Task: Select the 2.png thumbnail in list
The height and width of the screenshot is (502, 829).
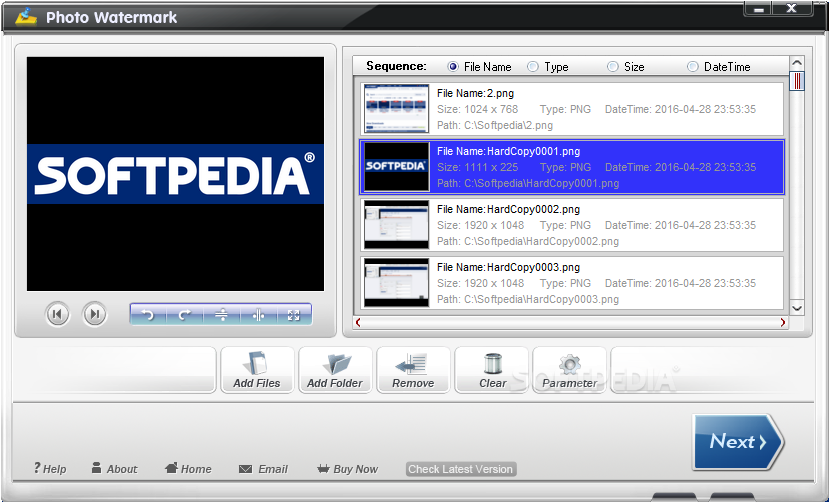Action: 397,108
